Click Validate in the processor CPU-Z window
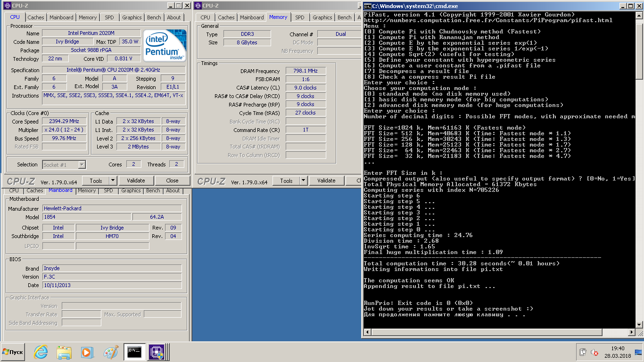644x362 pixels. pyautogui.click(x=136, y=181)
